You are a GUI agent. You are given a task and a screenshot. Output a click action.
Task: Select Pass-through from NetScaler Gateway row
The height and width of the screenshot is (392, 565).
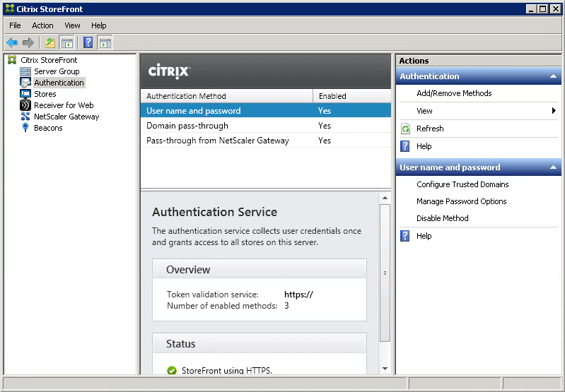[x=266, y=140]
